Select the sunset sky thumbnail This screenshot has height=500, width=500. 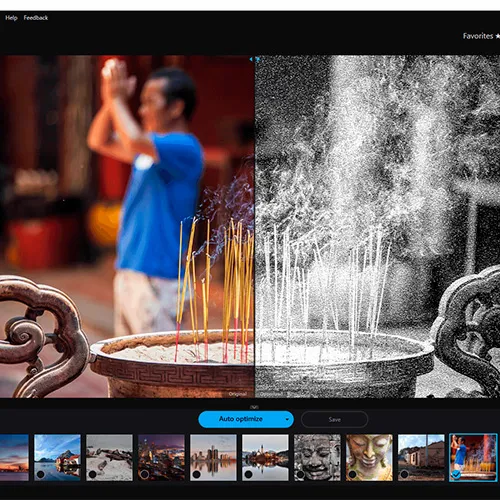click(x=14, y=457)
